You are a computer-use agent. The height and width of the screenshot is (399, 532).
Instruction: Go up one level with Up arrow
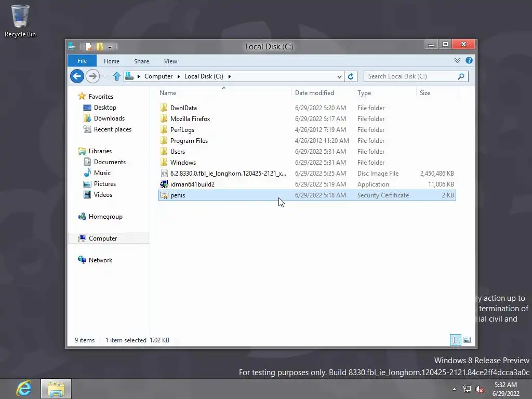[x=117, y=76]
